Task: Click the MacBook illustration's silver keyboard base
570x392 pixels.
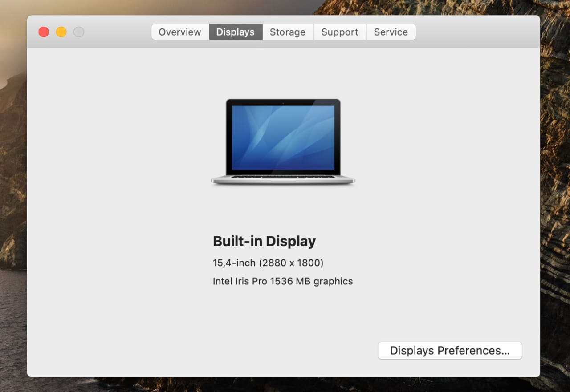Action: tap(283, 180)
